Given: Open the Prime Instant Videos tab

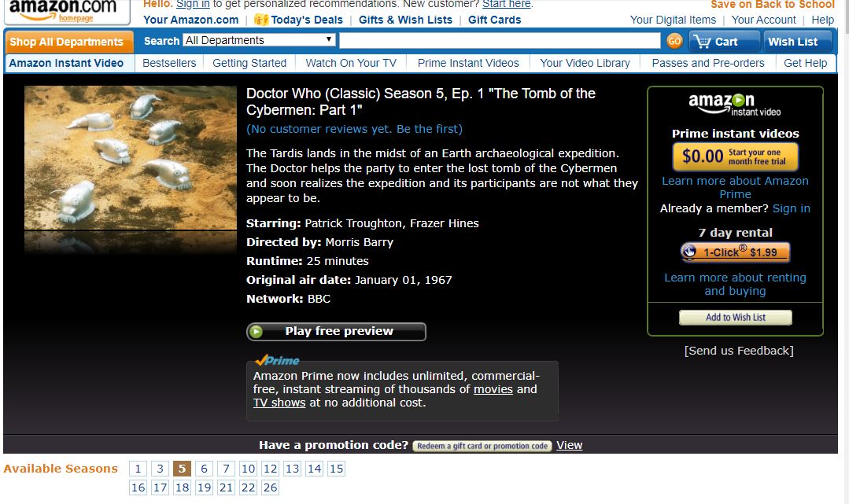Looking at the screenshot, I should (468, 63).
